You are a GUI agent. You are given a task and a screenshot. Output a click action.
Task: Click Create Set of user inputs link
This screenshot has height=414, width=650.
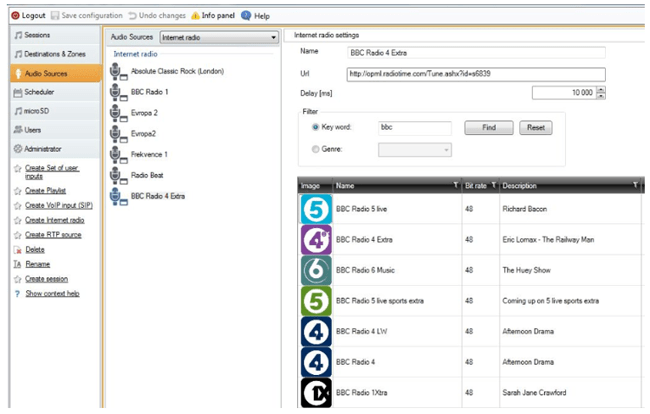click(52, 172)
